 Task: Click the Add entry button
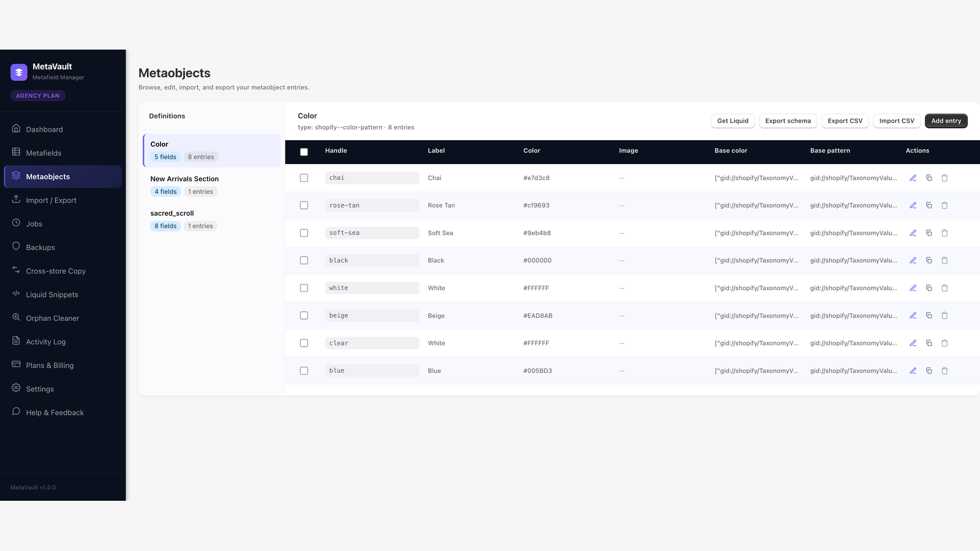point(946,121)
